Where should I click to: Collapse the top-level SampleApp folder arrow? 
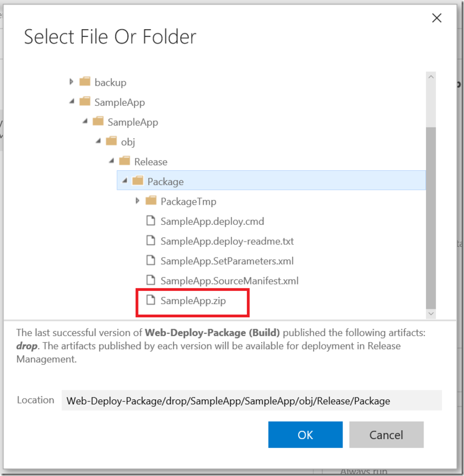[x=71, y=101]
